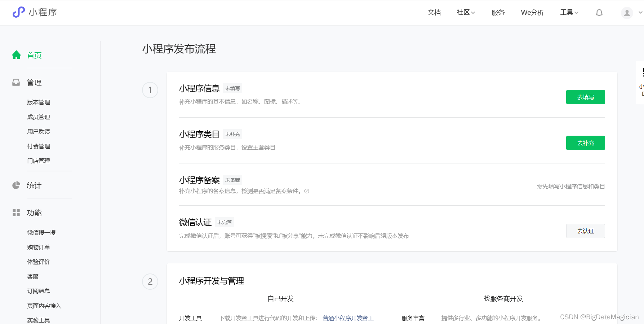The height and width of the screenshot is (324, 644).
Task: Click the 服务丰富 label
Action: tap(413, 318)
